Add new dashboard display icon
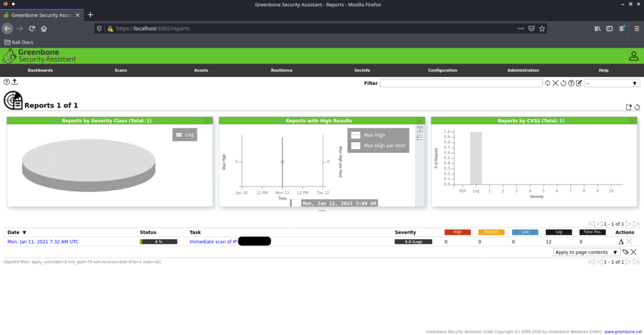The image size is (644, 335). pyautogui.click(x=629, y=107)
